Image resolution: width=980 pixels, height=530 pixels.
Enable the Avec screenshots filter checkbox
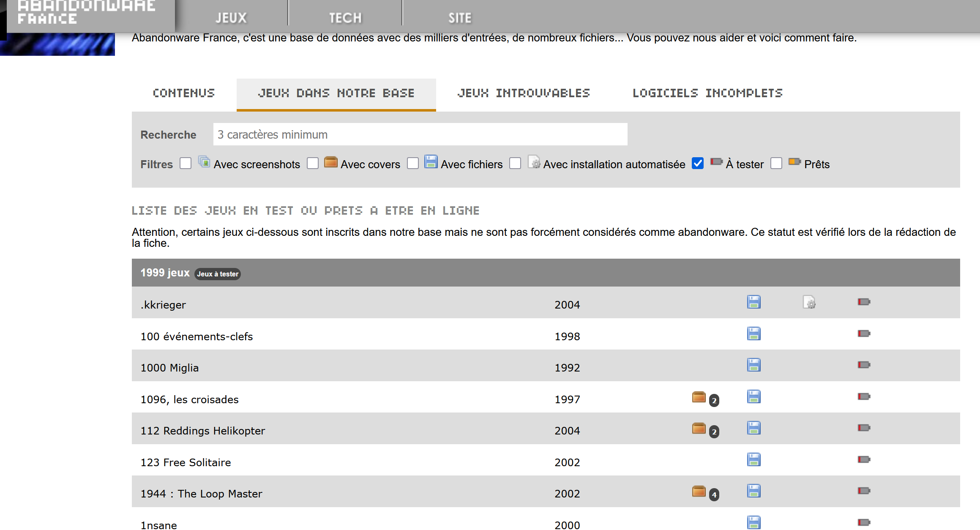click(186, 163)
